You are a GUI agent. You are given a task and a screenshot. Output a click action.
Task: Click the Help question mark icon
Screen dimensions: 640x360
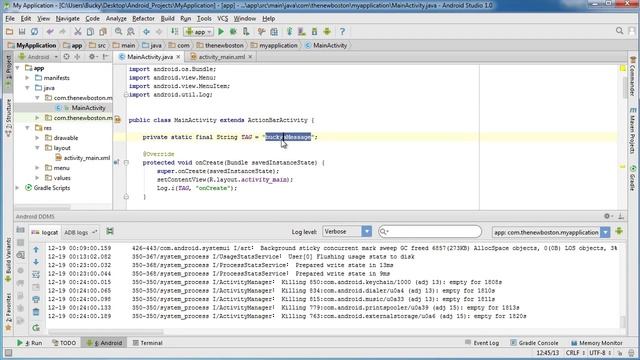[x=342, y=31]
